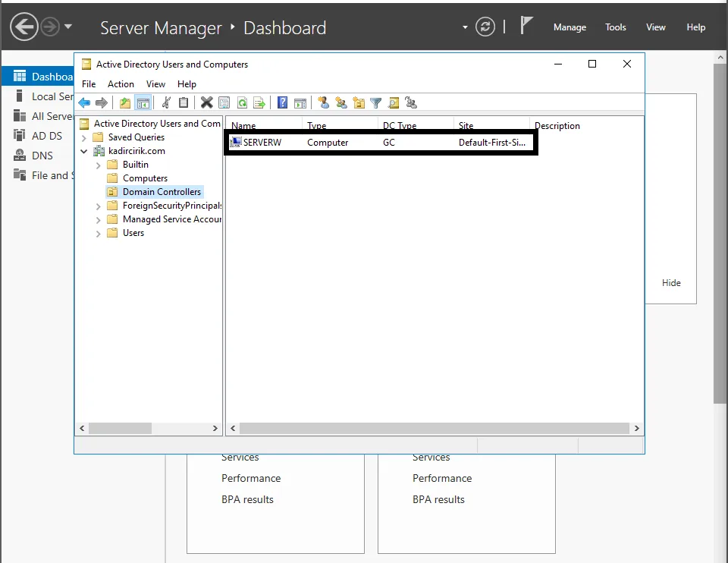Image resolution: width=728 pixels, height=563 pixels.
Task: Click the clipboard Copy icon in toolbar
Action: [184, 103]
